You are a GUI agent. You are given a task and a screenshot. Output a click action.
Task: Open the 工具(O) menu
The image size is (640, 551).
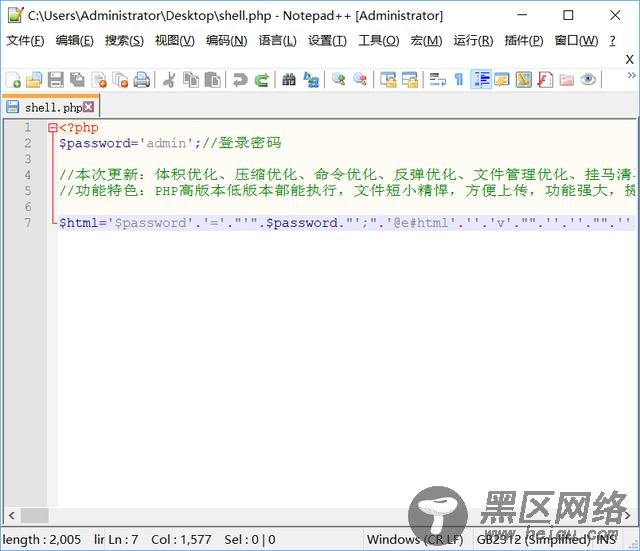point(379,40)
